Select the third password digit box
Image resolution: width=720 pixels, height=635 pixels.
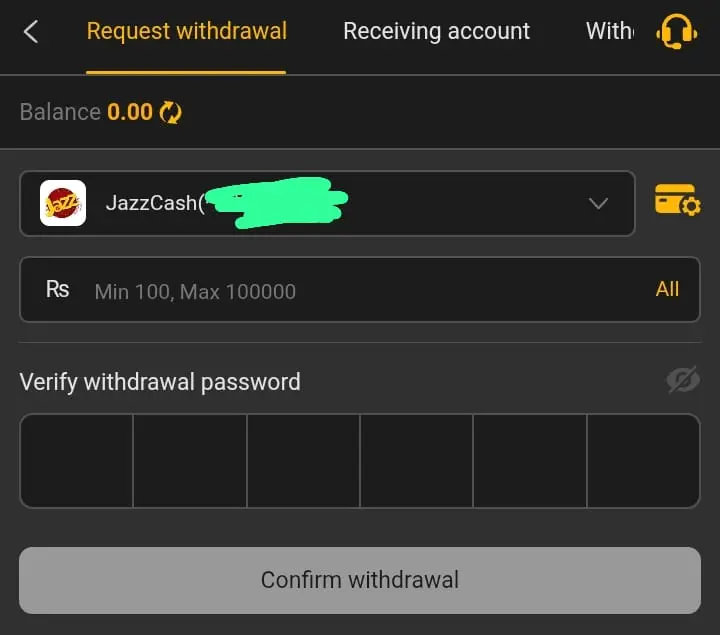pyautogui.click(x=303, y=461)
